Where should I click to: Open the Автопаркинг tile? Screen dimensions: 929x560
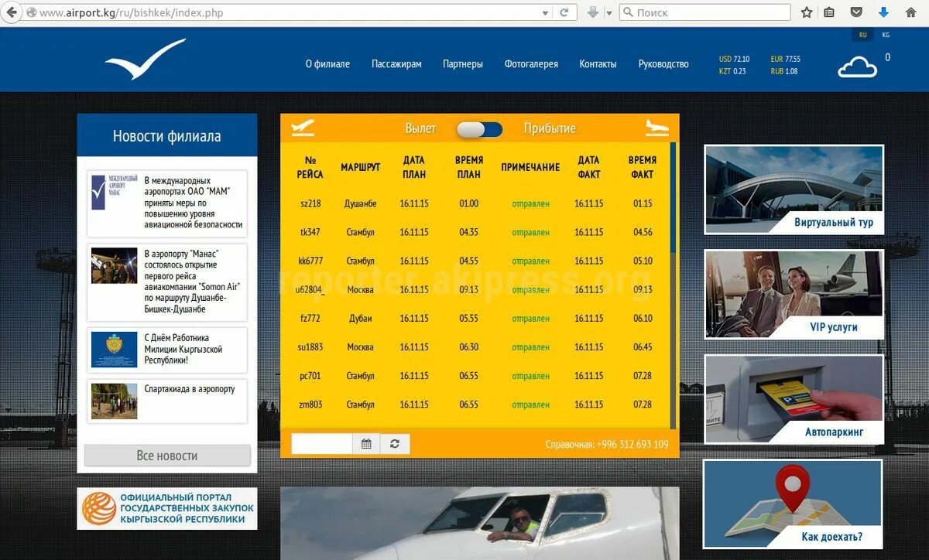pyautogui.click(x=794, y=399)
